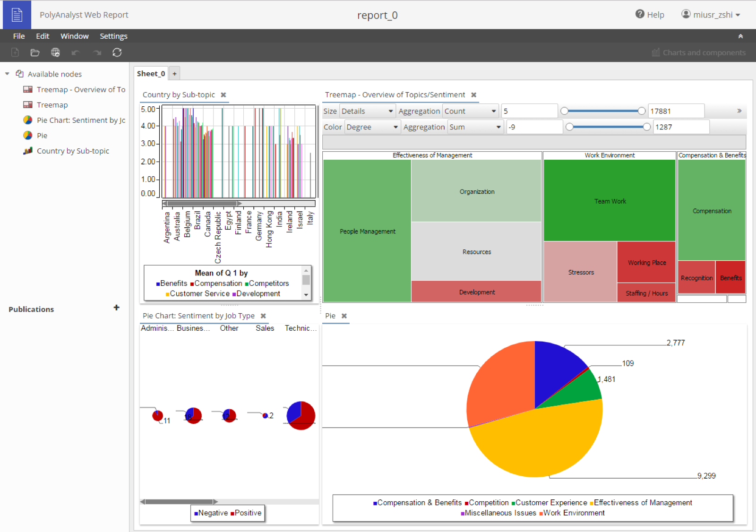
Task: Add a new publication with plus icon
Action: pos(117,308)
